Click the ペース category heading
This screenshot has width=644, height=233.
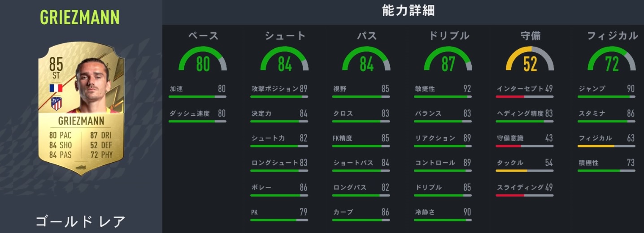[203, 36]
